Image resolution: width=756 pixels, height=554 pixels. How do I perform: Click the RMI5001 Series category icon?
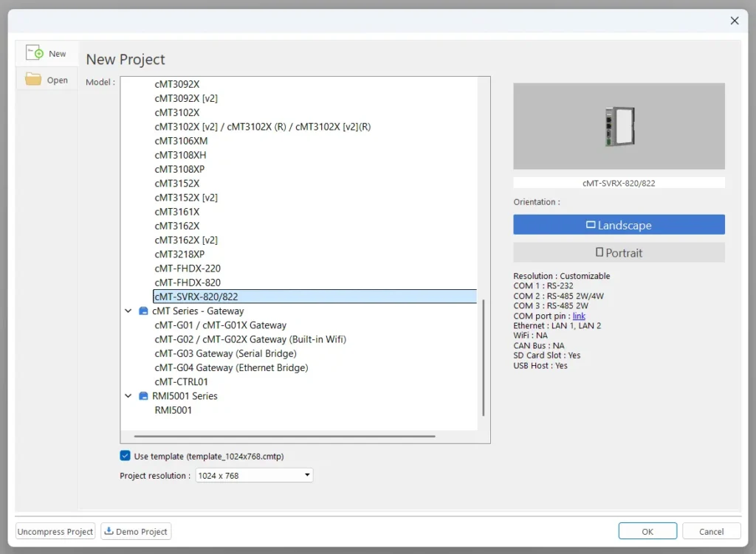point(143,396)
